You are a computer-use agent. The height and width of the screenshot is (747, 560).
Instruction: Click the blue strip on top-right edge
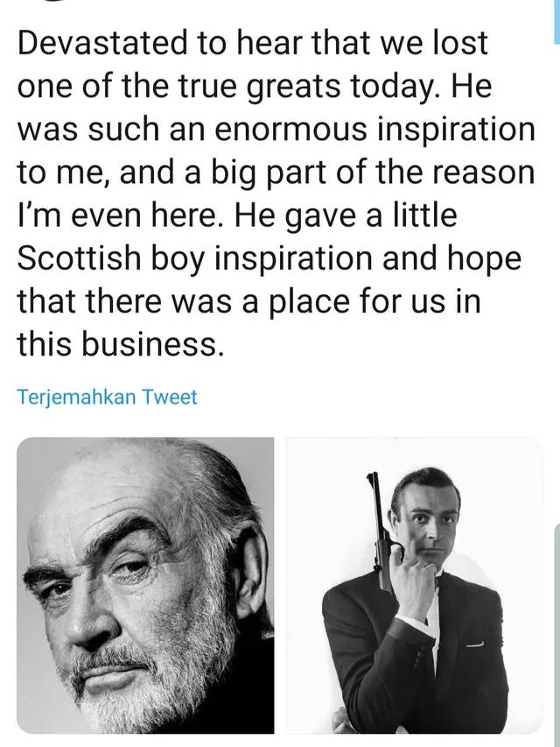556,21
